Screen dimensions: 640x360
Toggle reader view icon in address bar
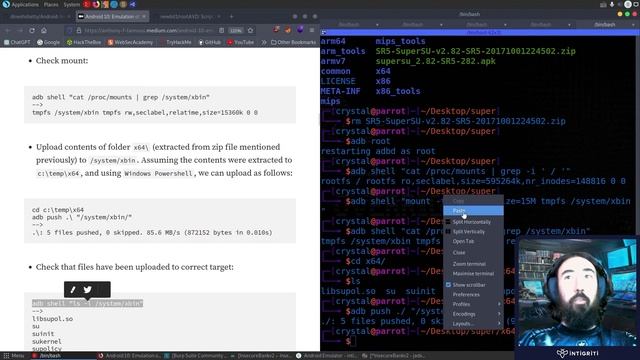click(x=221, y=30)
